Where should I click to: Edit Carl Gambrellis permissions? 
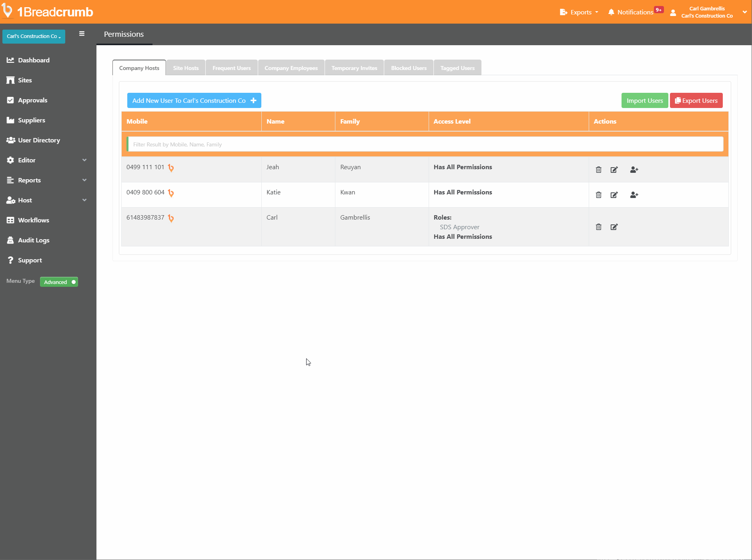(x=614, y=227)
